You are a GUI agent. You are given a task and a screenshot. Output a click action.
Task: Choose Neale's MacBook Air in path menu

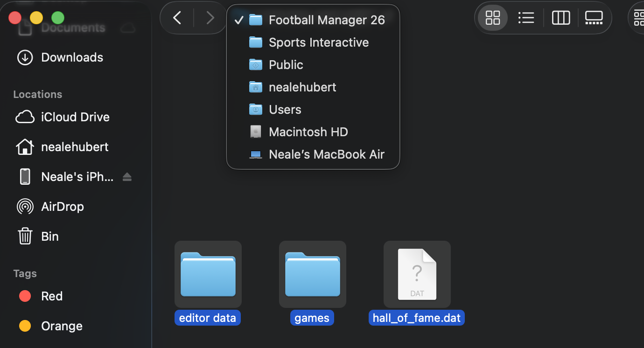point(326,154)
